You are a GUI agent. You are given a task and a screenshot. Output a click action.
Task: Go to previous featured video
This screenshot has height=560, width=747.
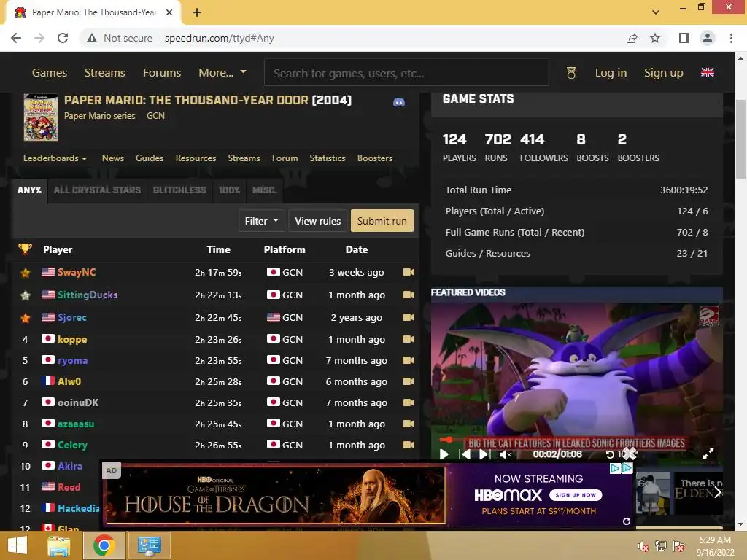465,454
